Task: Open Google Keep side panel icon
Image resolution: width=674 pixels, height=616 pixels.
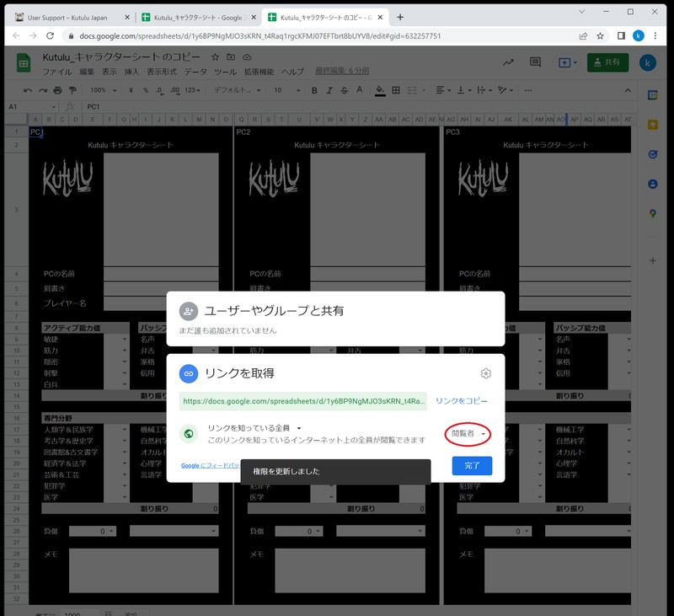Action: 652,125
